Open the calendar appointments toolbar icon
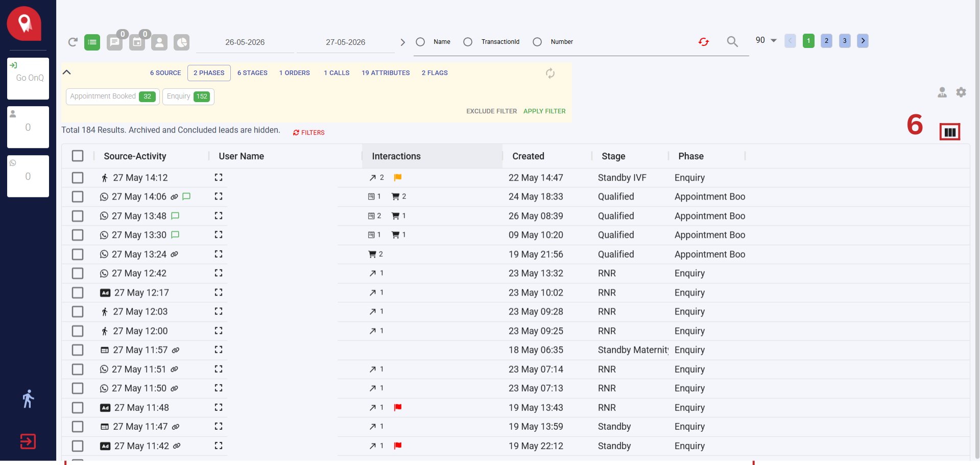 point(137,42)
